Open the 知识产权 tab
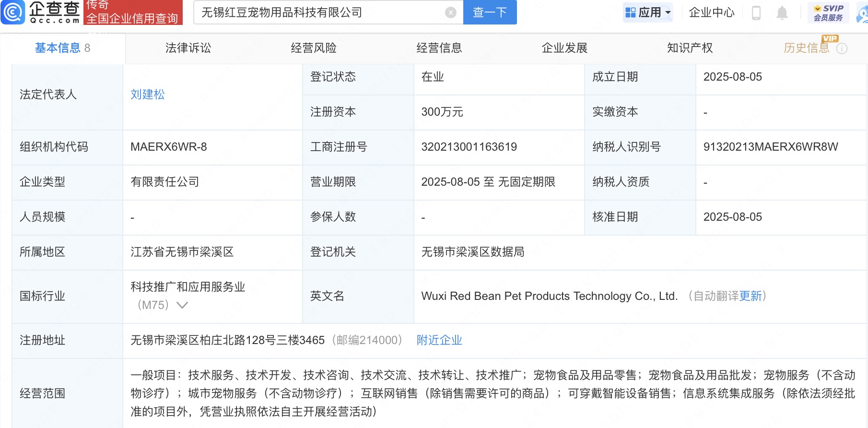 click(690, 48)
